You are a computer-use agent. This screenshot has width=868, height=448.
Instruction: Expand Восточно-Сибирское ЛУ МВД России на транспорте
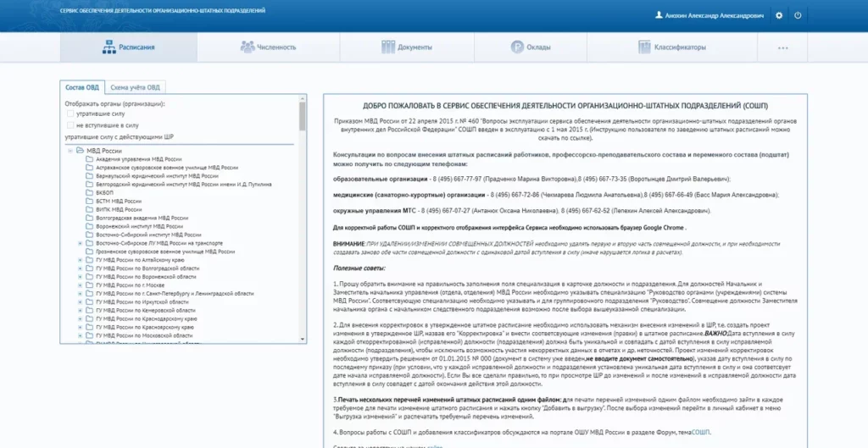(81, 243)
